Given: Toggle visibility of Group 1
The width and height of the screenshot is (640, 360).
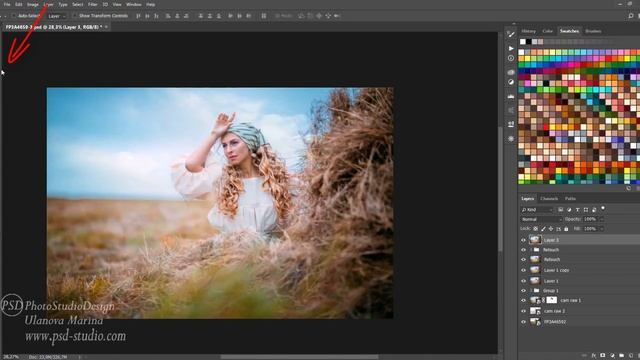Looking at the screenshot, I should click(524, 291).
